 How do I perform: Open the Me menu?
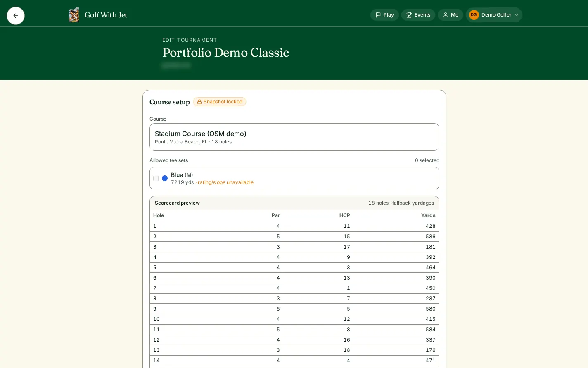(450, 15)
